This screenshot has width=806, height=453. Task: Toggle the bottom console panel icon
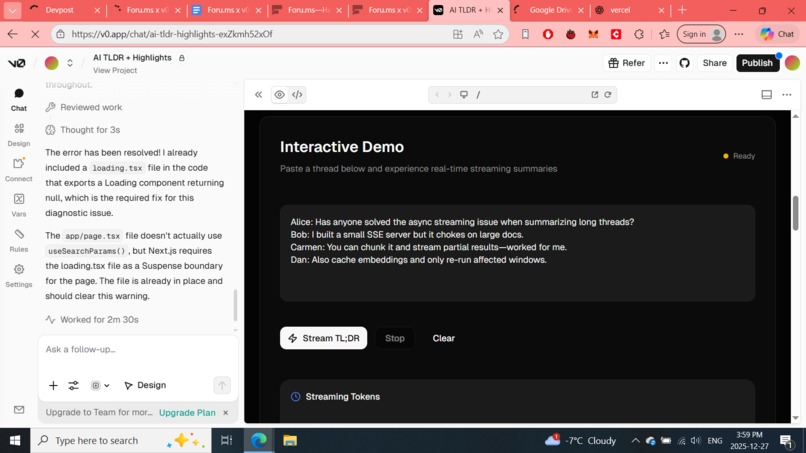coord(766,95)
